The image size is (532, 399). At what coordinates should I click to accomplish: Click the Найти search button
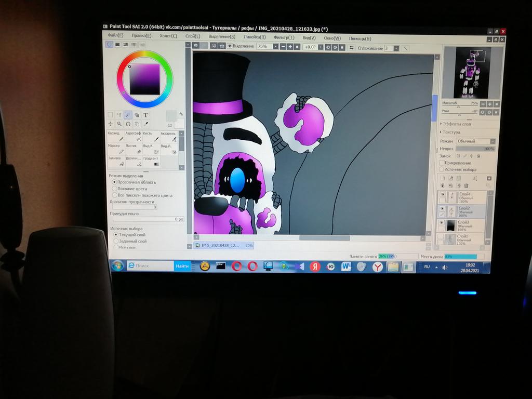click(x=182, y=266)
